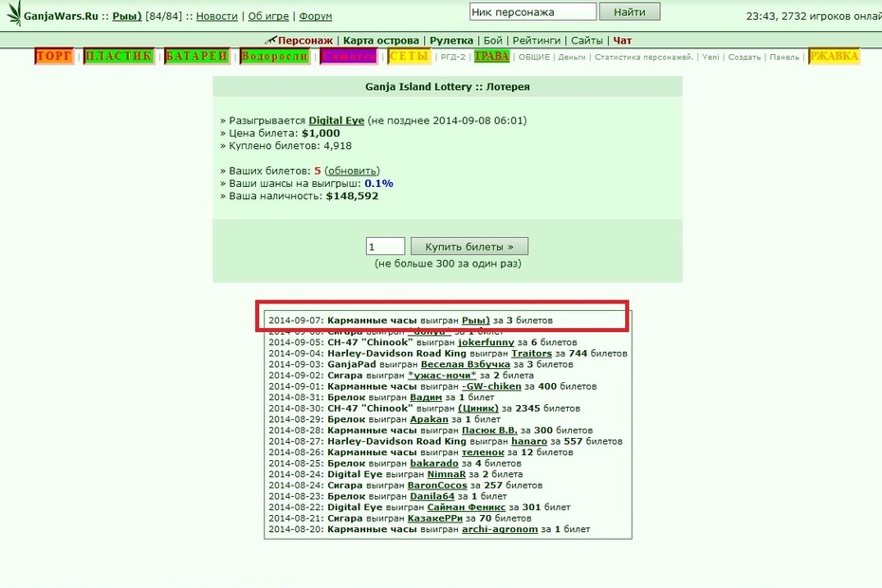Focus the Ник персонажа search field
Viewport: 882px width, 588px height.
click(x=533, y=11)
